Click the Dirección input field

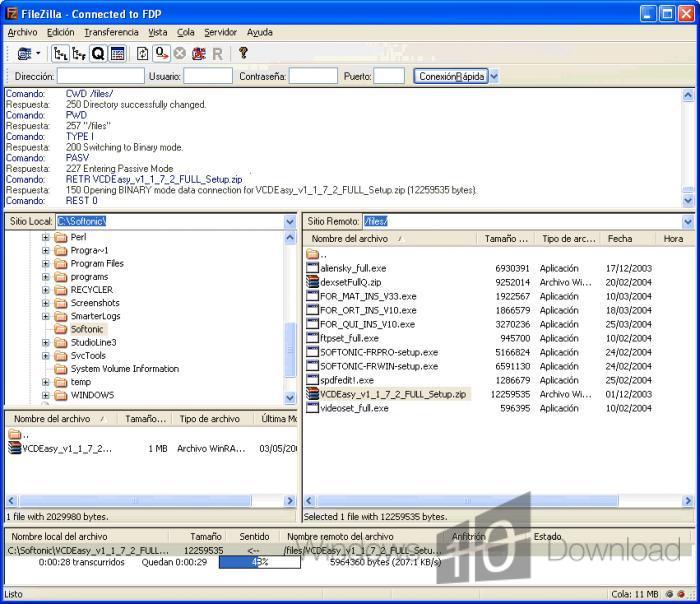(100, 76)
